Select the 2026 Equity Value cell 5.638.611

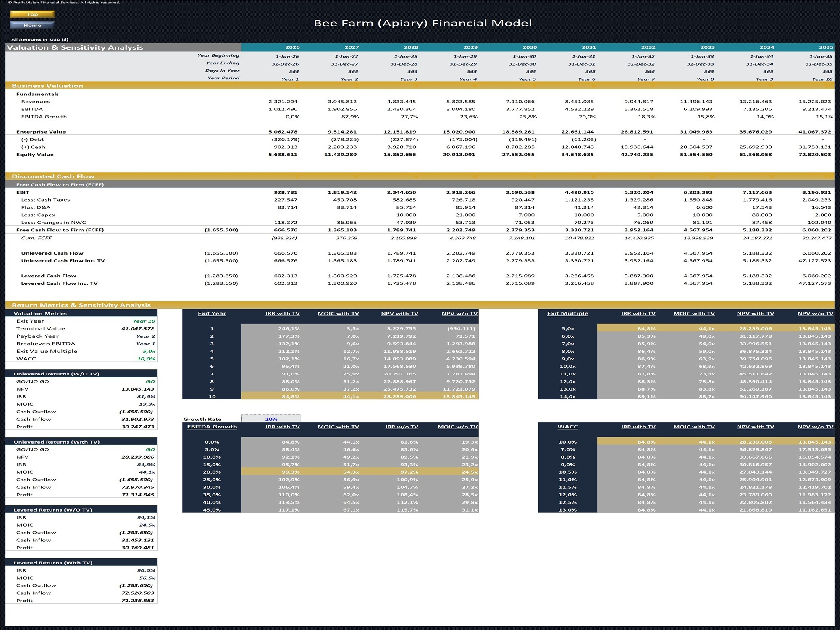[x=283, y=154]
